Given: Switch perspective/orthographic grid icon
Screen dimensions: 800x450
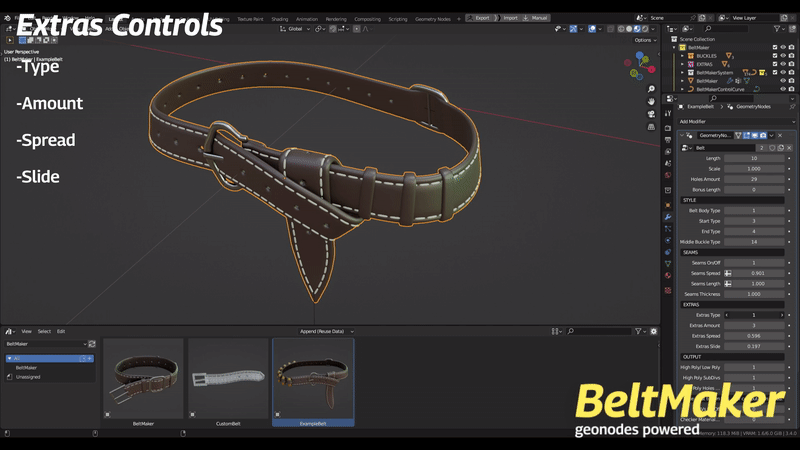Looking at the screenshot, I should (651, 127).
